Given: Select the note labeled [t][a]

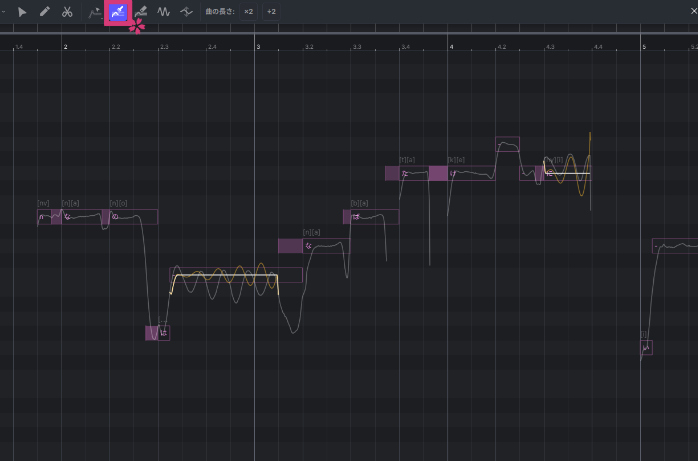Looking at the screenshot, I should coord(414,173).
